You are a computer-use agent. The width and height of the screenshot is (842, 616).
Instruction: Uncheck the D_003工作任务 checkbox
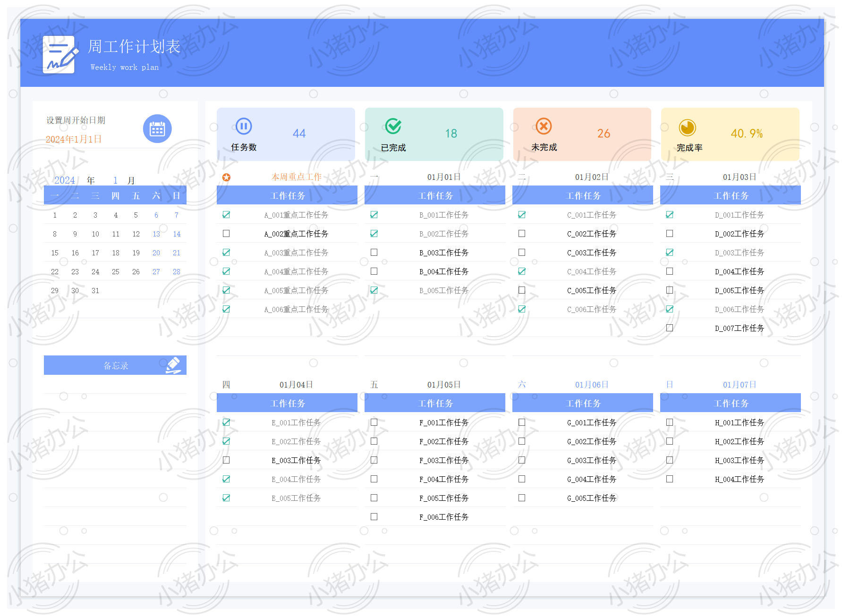click(x=670, y=253)
